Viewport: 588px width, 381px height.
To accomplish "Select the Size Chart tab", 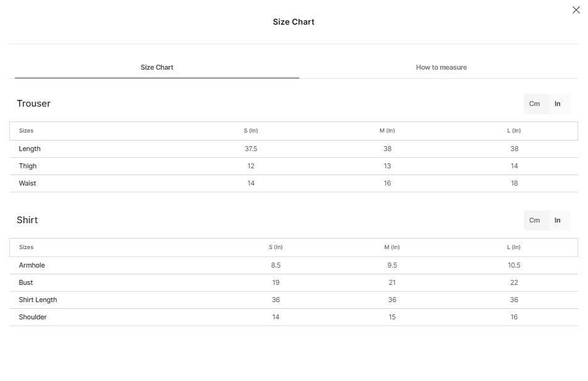I will point(157,67).
